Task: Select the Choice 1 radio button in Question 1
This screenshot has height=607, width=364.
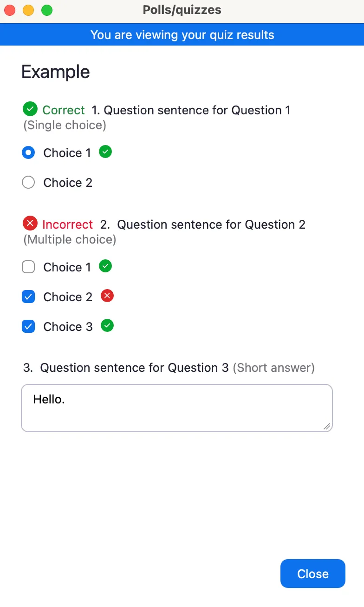Action: click(x=28, y=152)
